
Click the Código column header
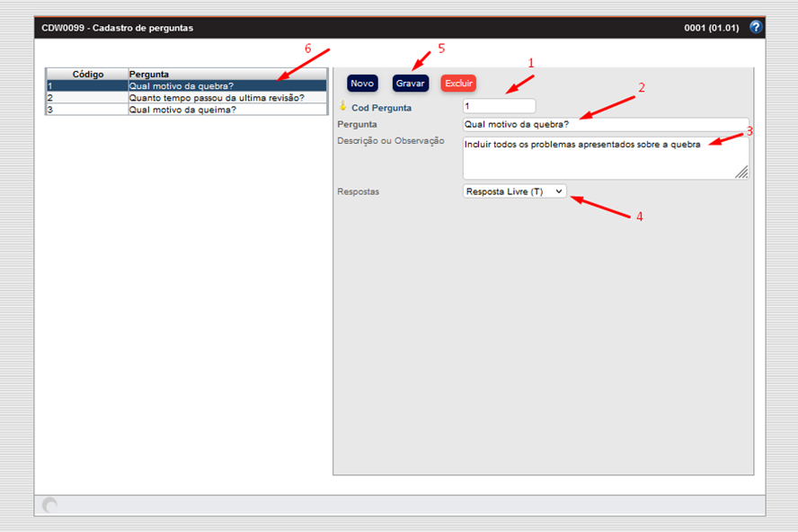(87, 74)
